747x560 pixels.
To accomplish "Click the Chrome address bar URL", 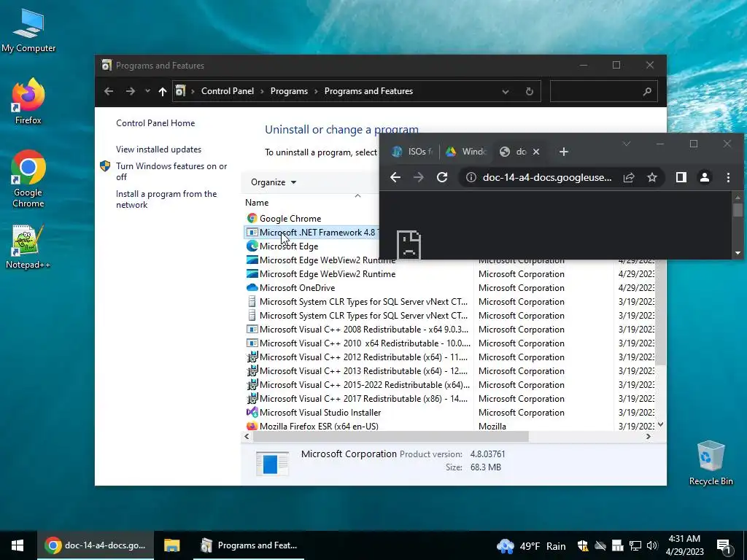I will click(547, 177).
